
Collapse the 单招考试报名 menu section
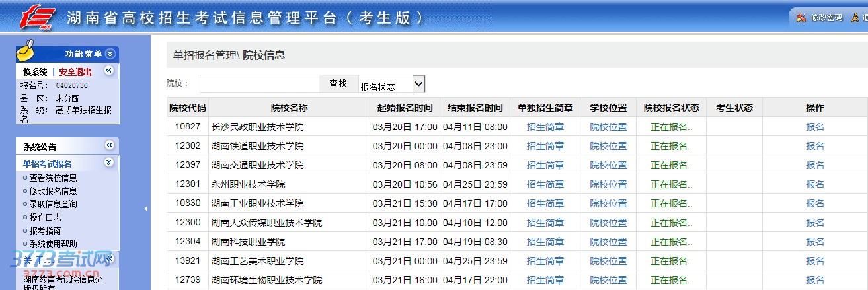tap(109, 163)
